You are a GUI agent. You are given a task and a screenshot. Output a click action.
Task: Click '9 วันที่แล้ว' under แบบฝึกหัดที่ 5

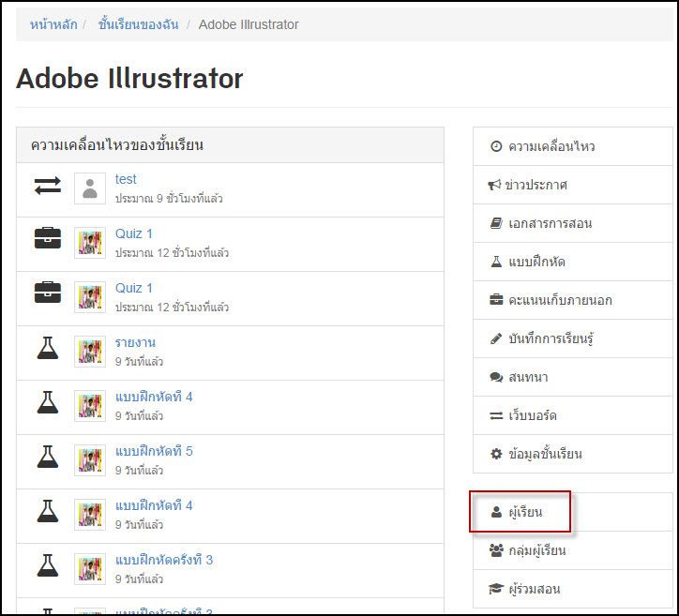tap(139, 470)
